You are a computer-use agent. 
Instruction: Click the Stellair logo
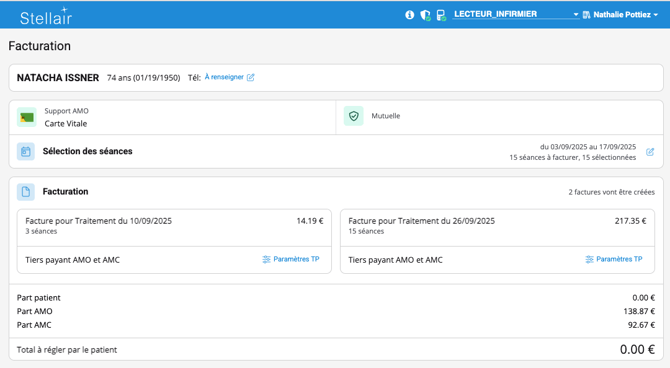pos(46,16)
